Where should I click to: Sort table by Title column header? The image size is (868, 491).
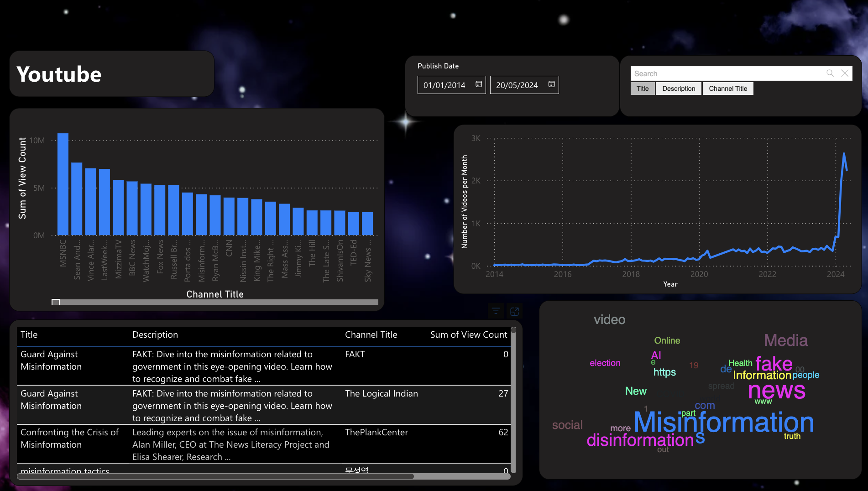[x=29, y=335]
